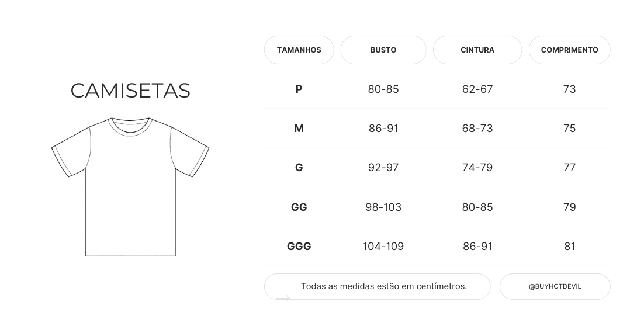Select the GGG size label

(x=299, y=247)
